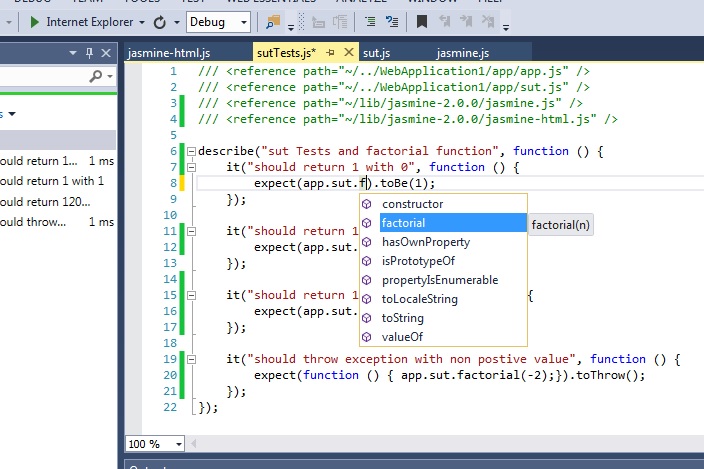Click the Clear all bookmarks icon

(488, 22)
